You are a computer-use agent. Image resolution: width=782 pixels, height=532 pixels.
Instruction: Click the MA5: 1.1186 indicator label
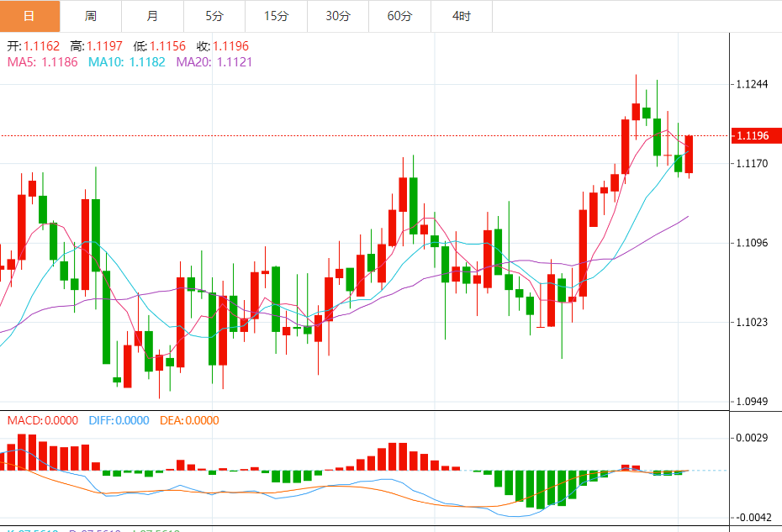(42, 62)
